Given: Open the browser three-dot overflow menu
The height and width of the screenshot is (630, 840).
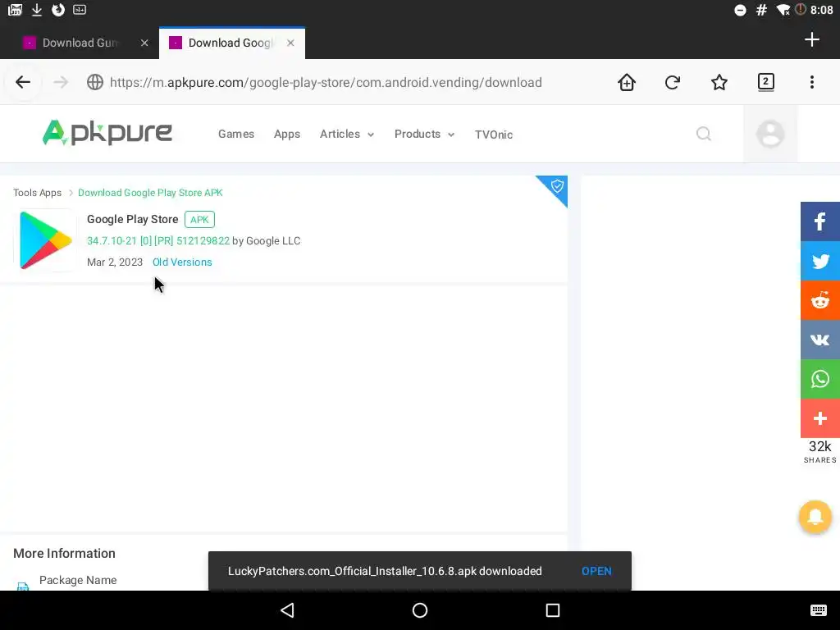Looking at the screenshot, I should point(811,82).
